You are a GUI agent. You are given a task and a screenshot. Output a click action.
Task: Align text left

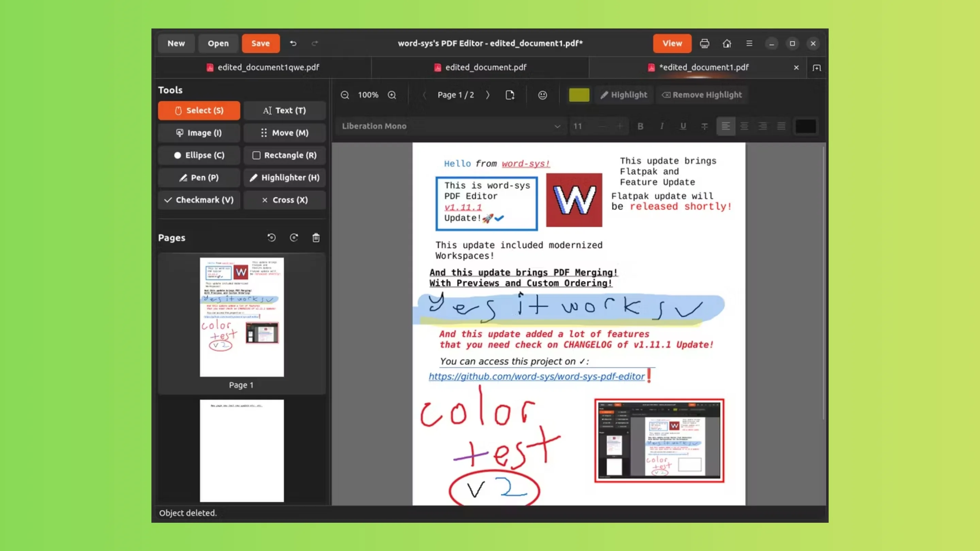[726, 126]
